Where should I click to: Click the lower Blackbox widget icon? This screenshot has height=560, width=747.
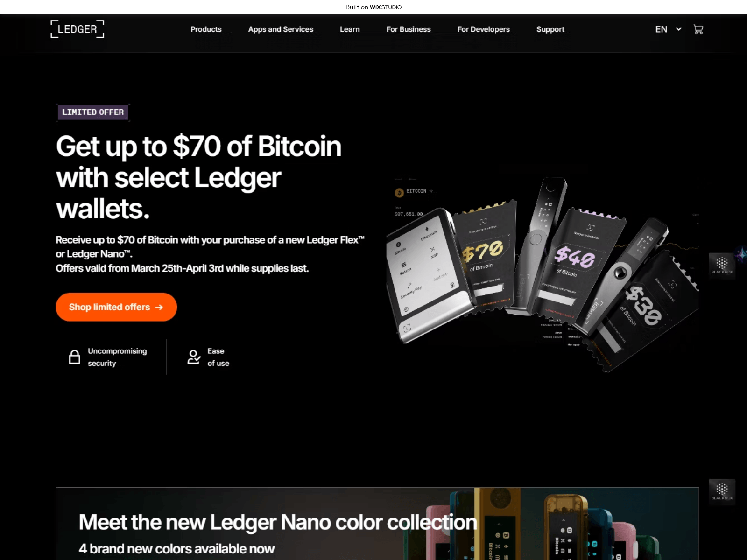722,492
